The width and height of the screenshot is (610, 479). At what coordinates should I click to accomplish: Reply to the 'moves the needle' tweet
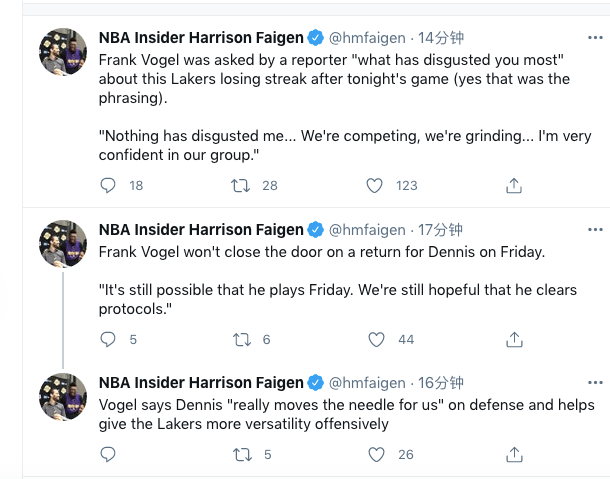point(108,454)
